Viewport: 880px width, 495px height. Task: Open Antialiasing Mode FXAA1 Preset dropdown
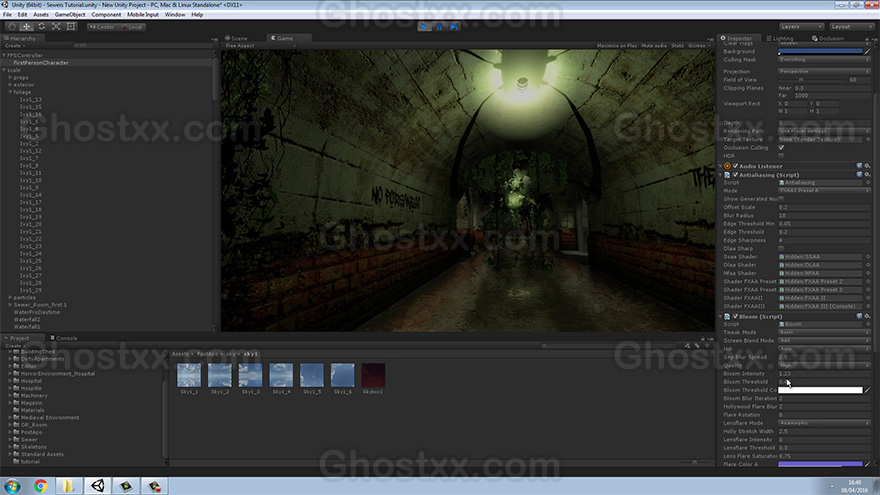tap(824, 191)
